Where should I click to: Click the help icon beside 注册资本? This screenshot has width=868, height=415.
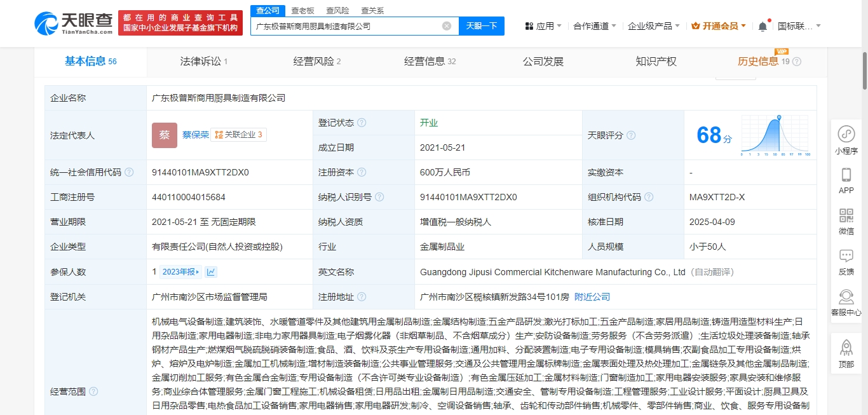pyautogui.click(x=362, y=172)
